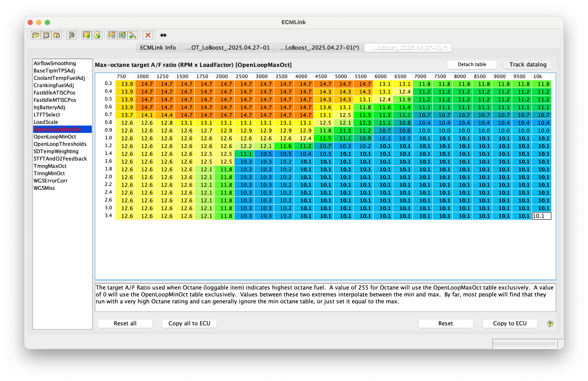Viewport: 588px width, 381px height.
Task: Click the save floppy disk icon
Action: pos(46,35)
